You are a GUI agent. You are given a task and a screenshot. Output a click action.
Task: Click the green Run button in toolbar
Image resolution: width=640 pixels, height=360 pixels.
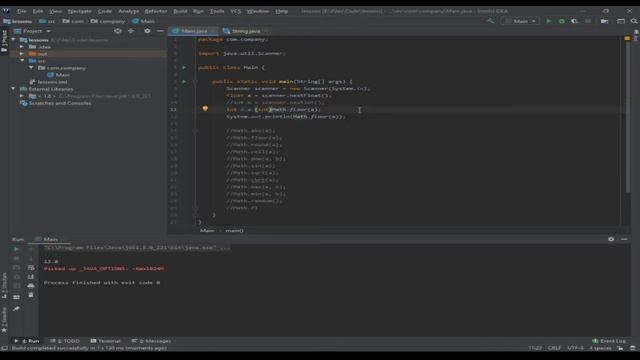(549, 21)
